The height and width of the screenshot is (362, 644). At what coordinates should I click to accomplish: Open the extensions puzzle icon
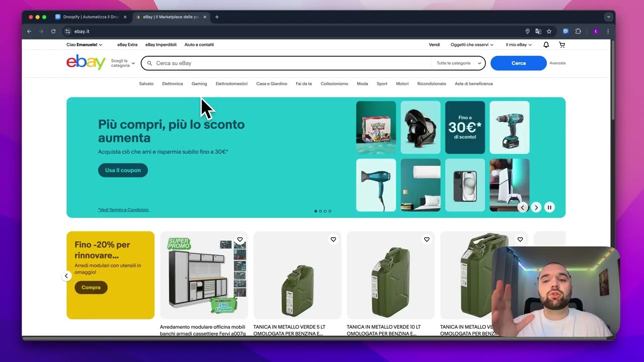pyautogui.click(x=578, y=31)
